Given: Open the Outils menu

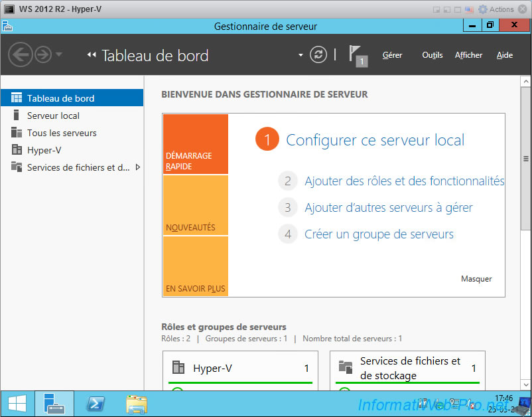Looking at the screenshot, I should (432, 55).
